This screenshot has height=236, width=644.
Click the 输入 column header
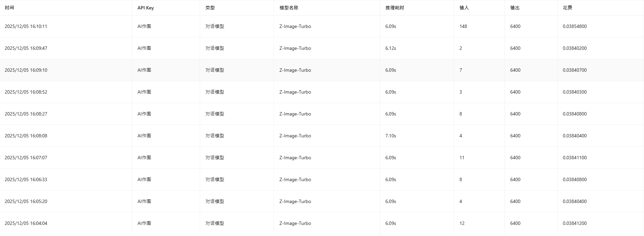click(464, 8)
